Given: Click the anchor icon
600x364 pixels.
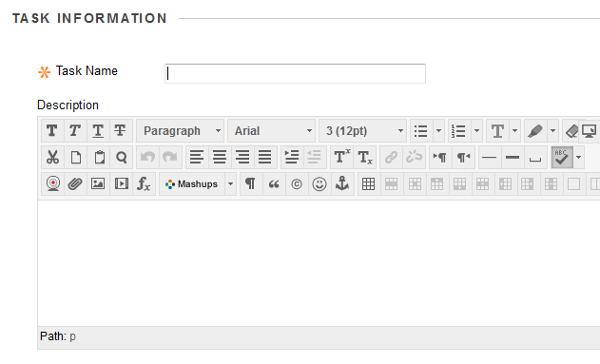Looking at the screenshot, I should [x=342, y=184].
